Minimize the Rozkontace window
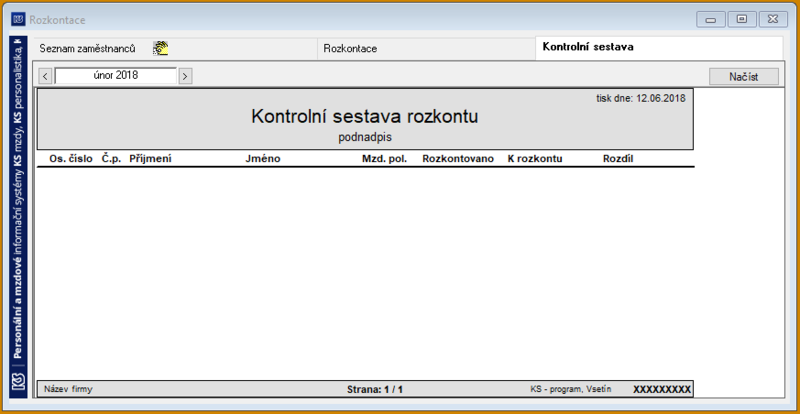The height and width of the screenshot is (414, 800). point(710,19)
